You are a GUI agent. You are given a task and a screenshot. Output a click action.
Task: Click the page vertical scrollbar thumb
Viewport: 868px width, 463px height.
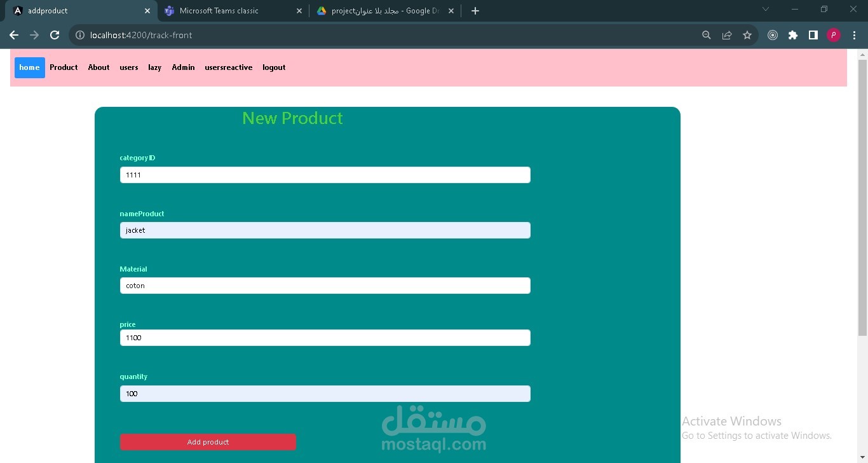(x=862, y=197)
